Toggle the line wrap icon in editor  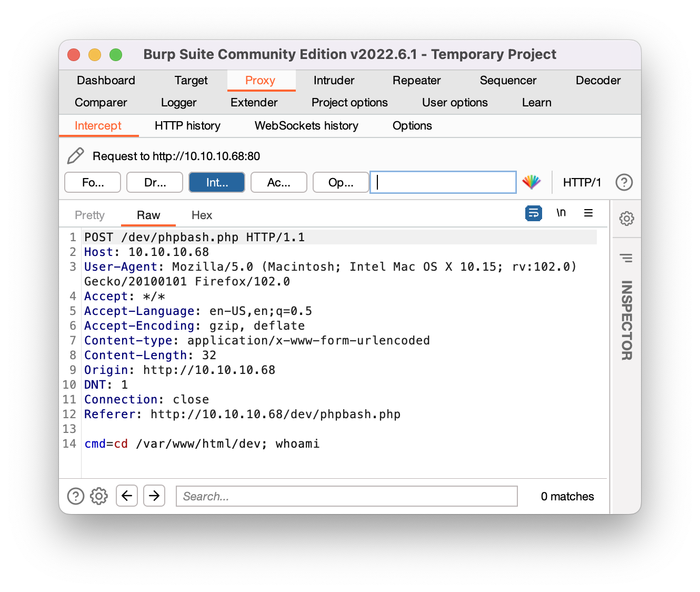533,213
